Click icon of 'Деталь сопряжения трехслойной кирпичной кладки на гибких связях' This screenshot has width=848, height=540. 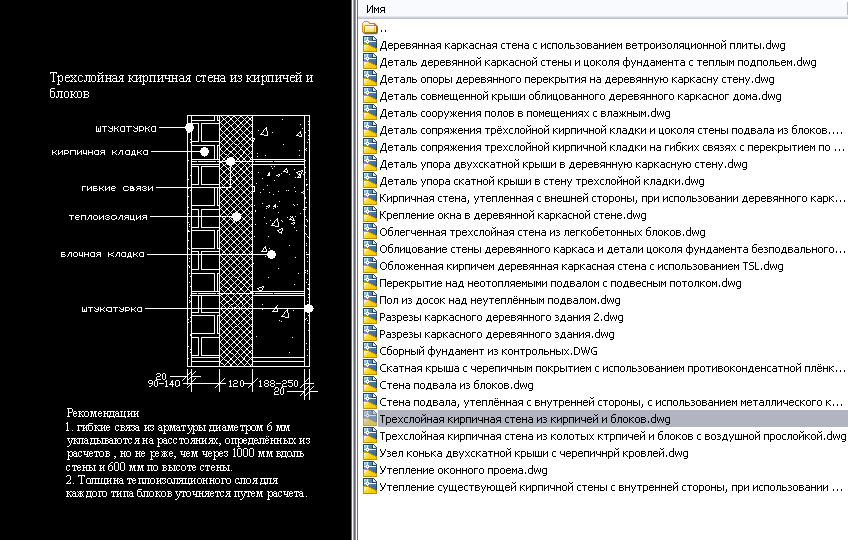[370, 147]
